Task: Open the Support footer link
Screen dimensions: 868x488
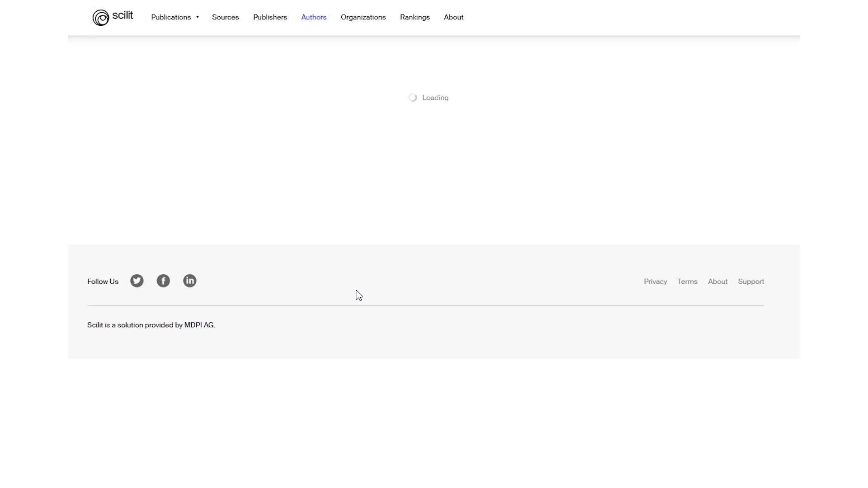Action: 750,282
